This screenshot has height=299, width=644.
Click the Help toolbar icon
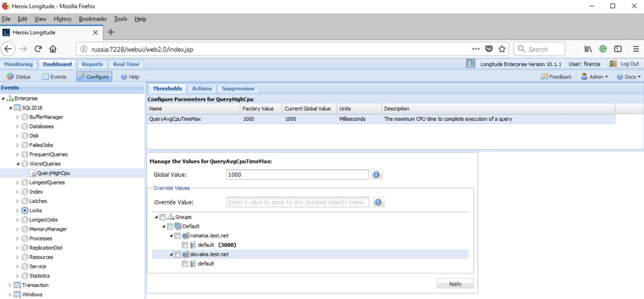(124, 77)
